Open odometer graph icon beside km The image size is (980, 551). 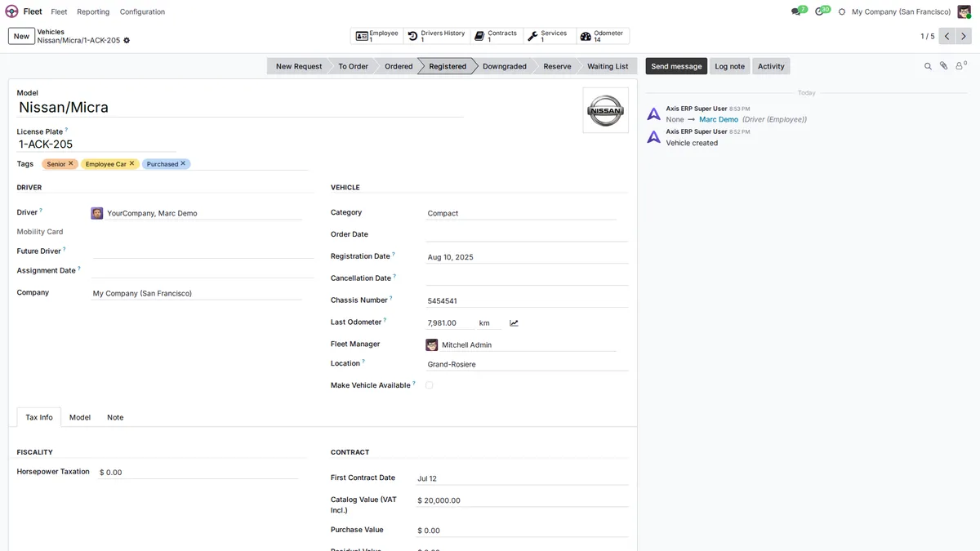pos(514,323)
